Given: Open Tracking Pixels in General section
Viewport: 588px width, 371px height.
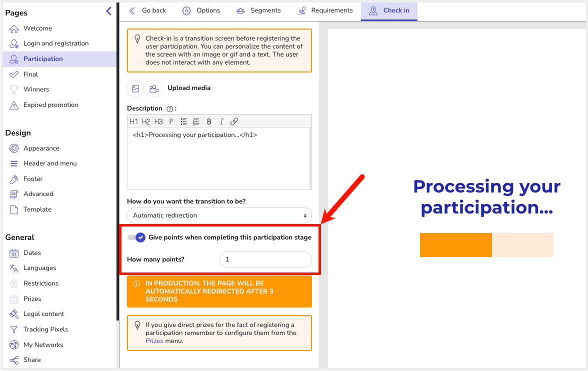Looking at the screenshot, I should 45,329.
